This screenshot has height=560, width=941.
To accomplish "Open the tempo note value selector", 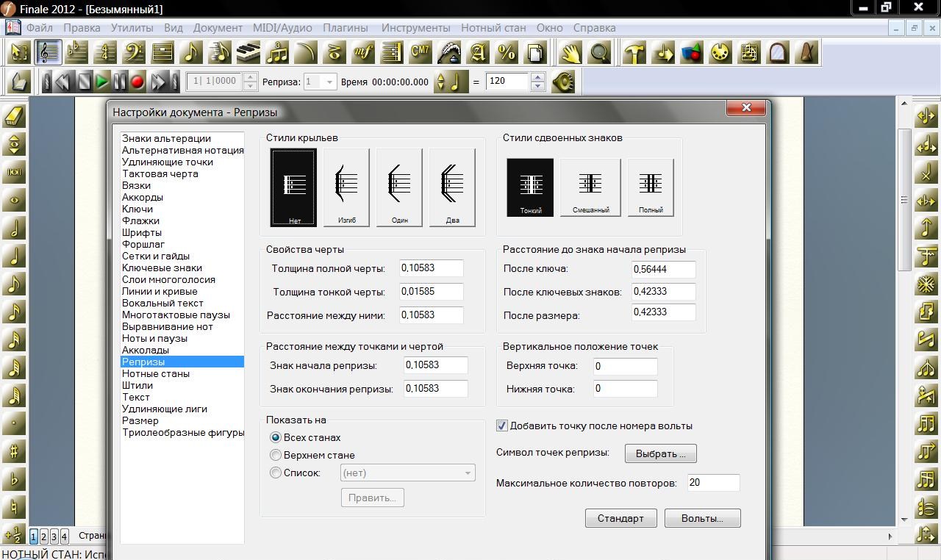I will (x=451, y=81).
